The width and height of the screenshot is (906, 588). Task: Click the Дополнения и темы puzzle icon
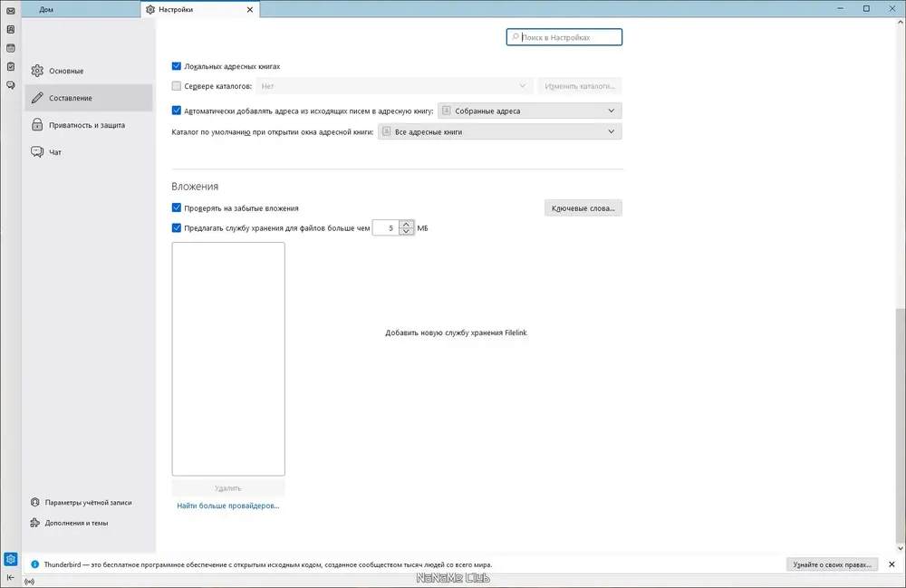point(35,523)
